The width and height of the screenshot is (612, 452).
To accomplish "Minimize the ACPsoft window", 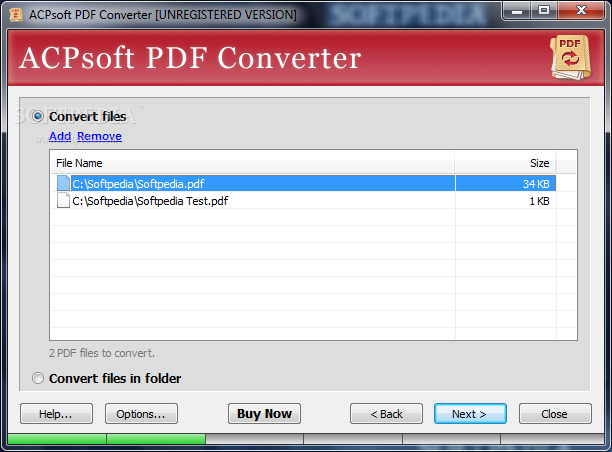I will point(517,11).
